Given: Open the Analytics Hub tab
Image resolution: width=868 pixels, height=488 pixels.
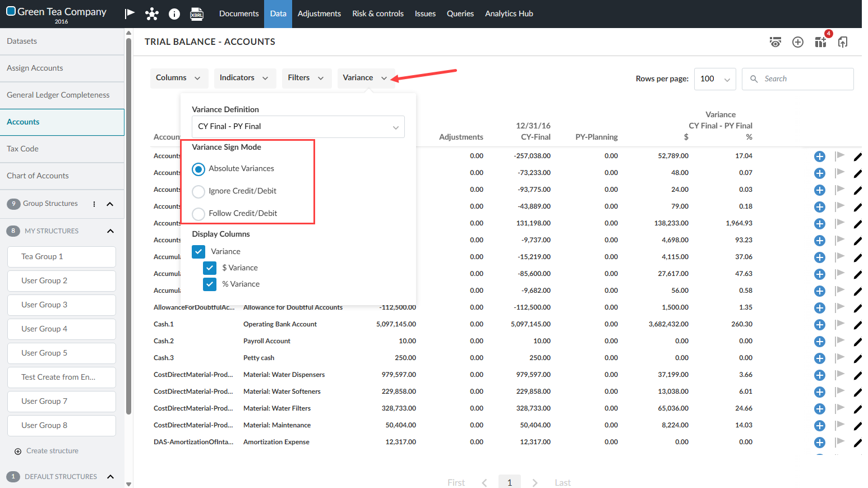Looking at the screenshot, I should click(509, 13).
